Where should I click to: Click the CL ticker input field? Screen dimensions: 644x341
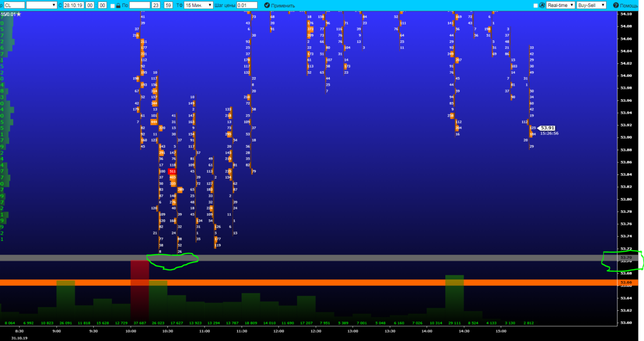(14, 5)
